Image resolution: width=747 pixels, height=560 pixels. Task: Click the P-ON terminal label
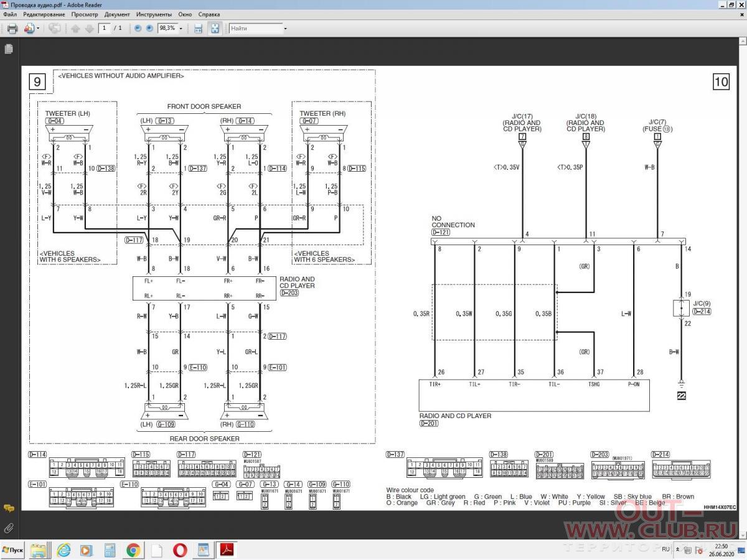tap(634, 385)
